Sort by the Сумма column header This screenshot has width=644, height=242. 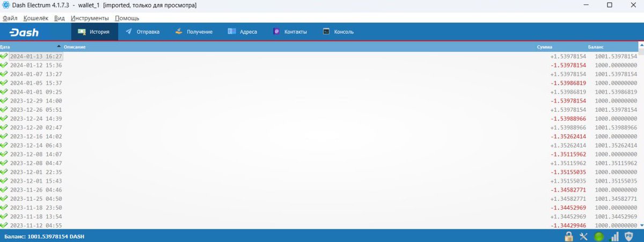(545, 47)
